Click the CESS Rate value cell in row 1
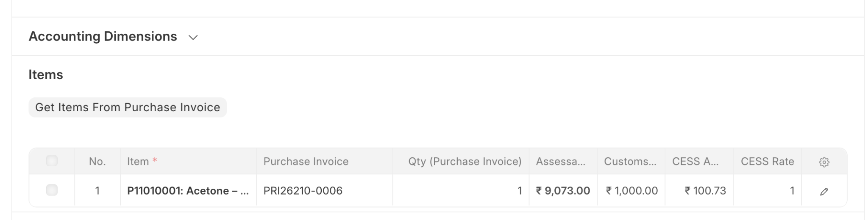 pyautogui.click(x=767, y=191)
